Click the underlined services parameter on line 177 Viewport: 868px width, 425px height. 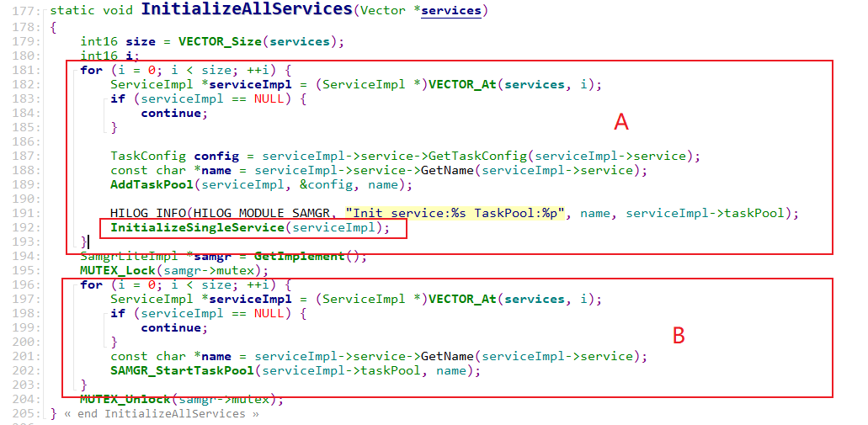451,10
